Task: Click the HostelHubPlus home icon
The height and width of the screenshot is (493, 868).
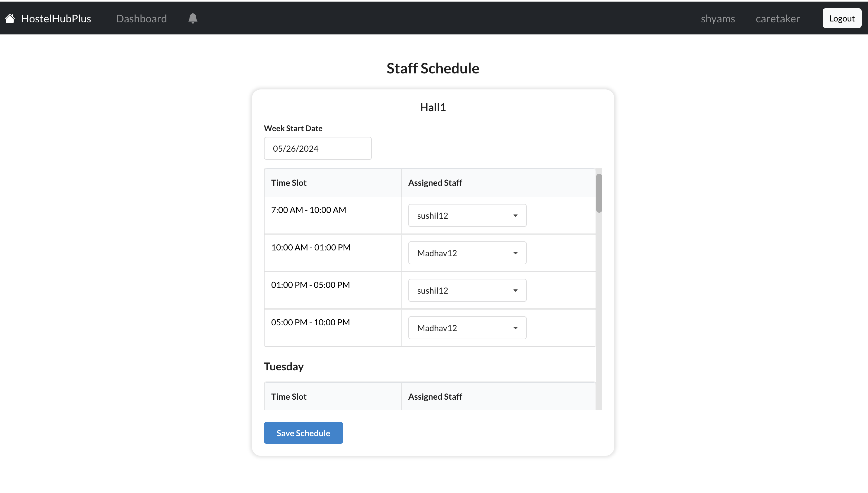Action: click(10, 18)
